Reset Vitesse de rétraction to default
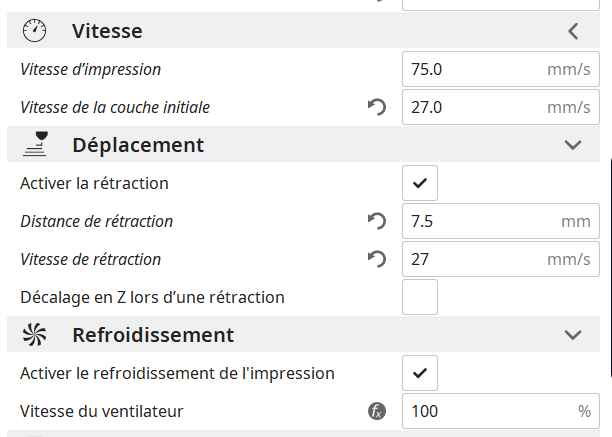Image resolution: width=612 pixels, height=437 pixels. (x=377, y=259)
